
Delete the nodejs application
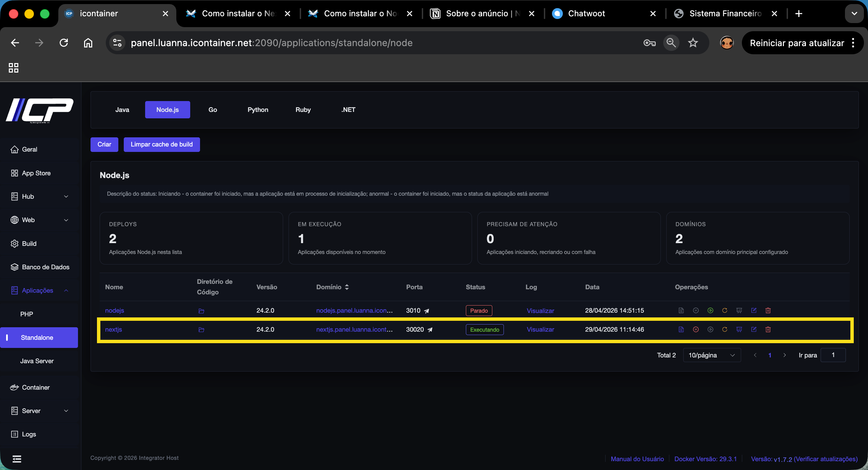pos(768,310)
